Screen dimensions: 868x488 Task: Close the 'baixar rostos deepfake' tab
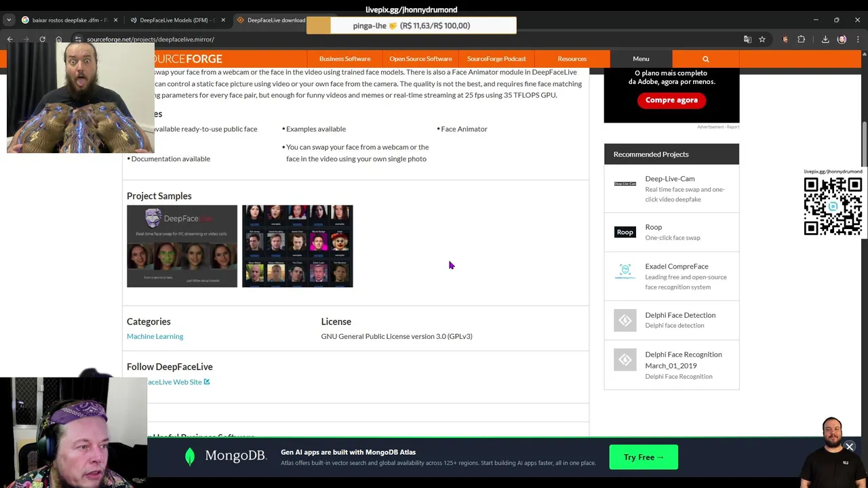coord(115,20)
